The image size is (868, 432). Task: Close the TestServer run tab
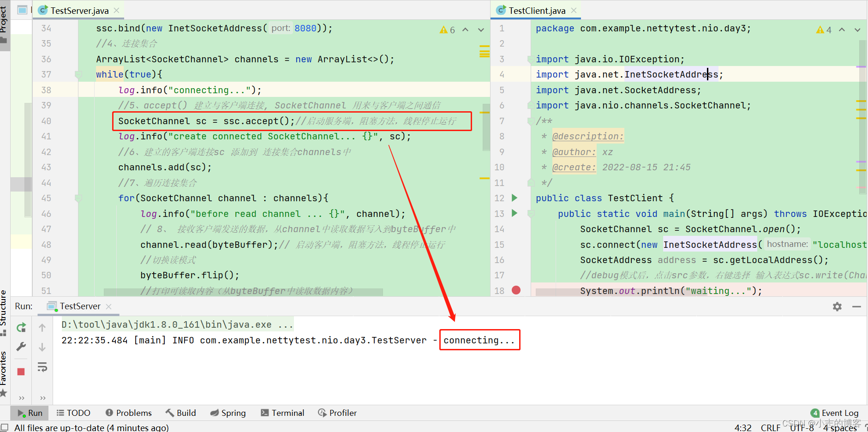coord(109,306)
